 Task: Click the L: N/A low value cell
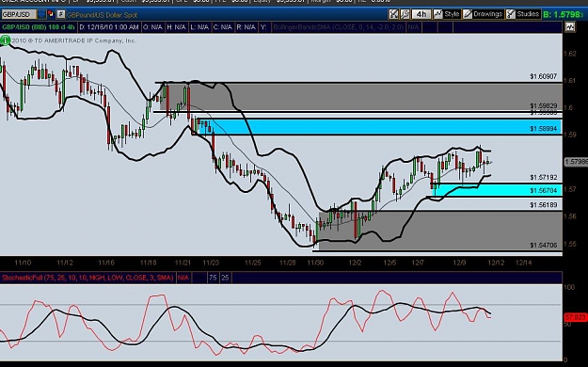(x=199, y=27)
